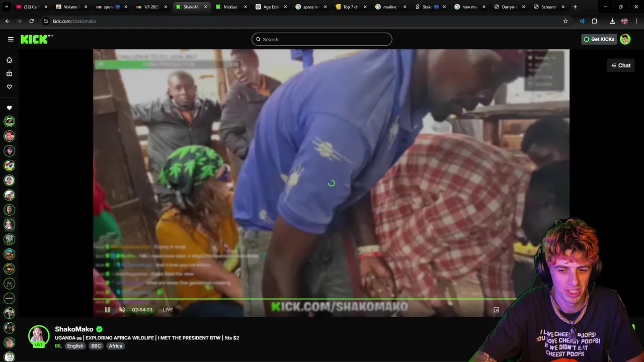
Task: Switch to the Age Estimator tab
Action: point(271,7)
